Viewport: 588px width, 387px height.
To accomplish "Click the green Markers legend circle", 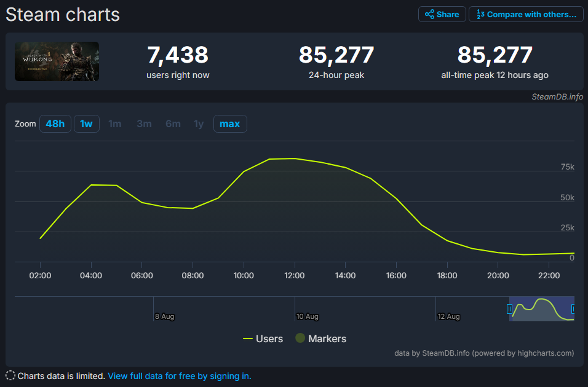I will (300, 338).
